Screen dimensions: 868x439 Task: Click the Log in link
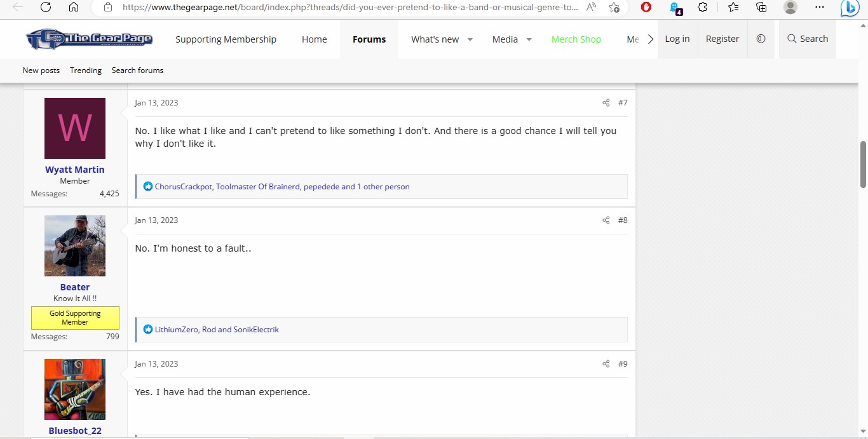[677, 39]
